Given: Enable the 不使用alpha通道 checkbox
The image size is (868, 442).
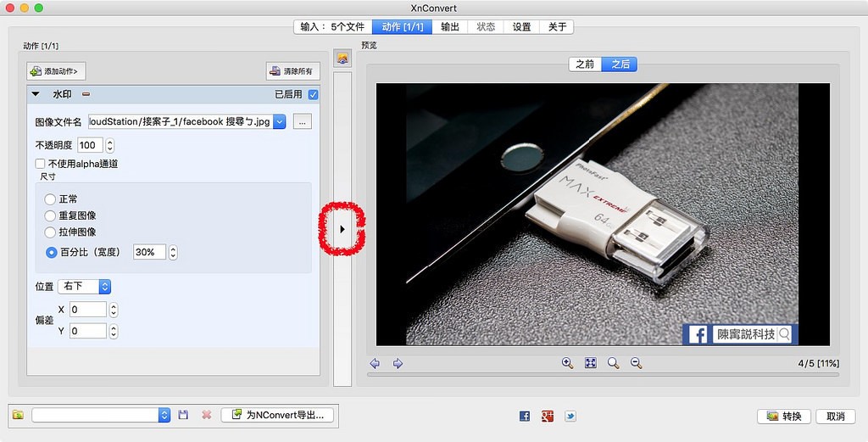Looking at the screenshot, I should click(x=40, y=164).
